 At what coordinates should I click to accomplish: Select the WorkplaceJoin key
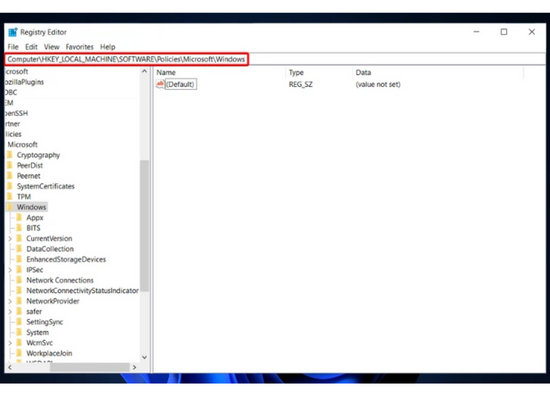tap(49, 353)
